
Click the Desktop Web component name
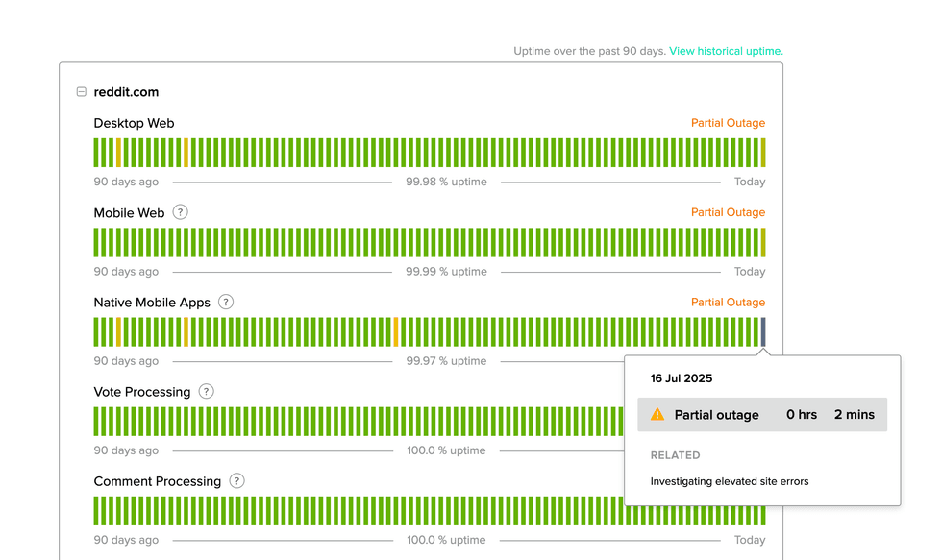(134, 123)
